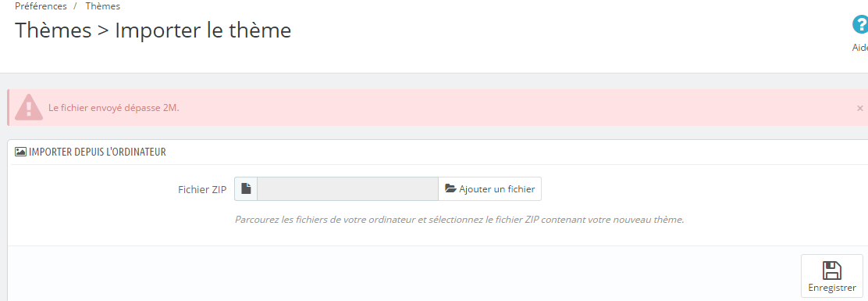Click the floppy disk save icon
868x301 pixels.
click(832, 271)
